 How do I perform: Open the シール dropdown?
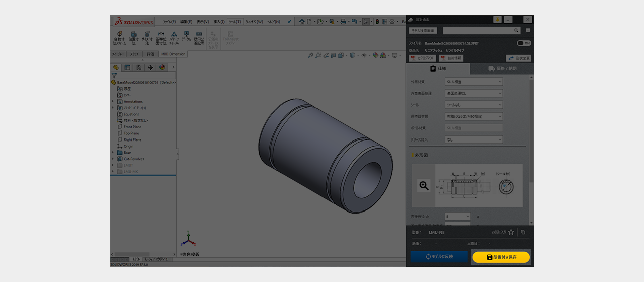[473, 105]
